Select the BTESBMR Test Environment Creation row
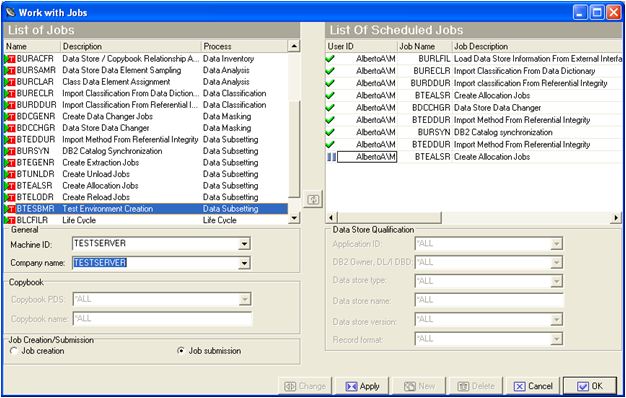Image resolution: width=626 pixels, height=398 pixels. (x=146, y=209)
